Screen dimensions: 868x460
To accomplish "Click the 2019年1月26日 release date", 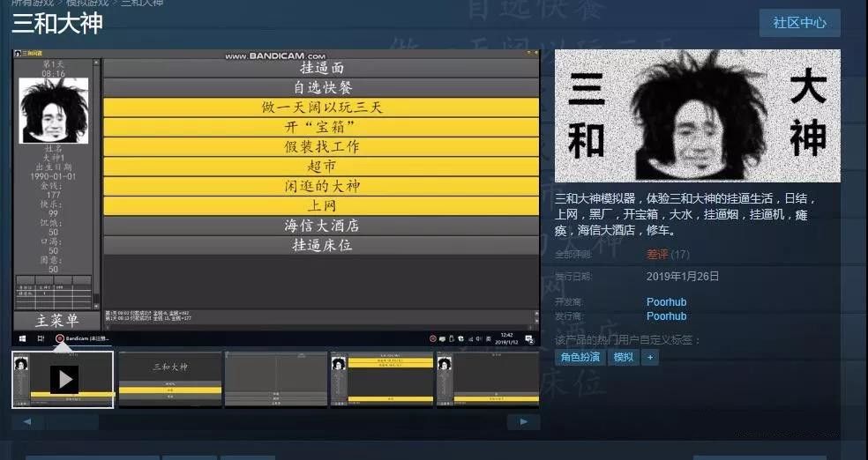I will [x=683, y=276].
